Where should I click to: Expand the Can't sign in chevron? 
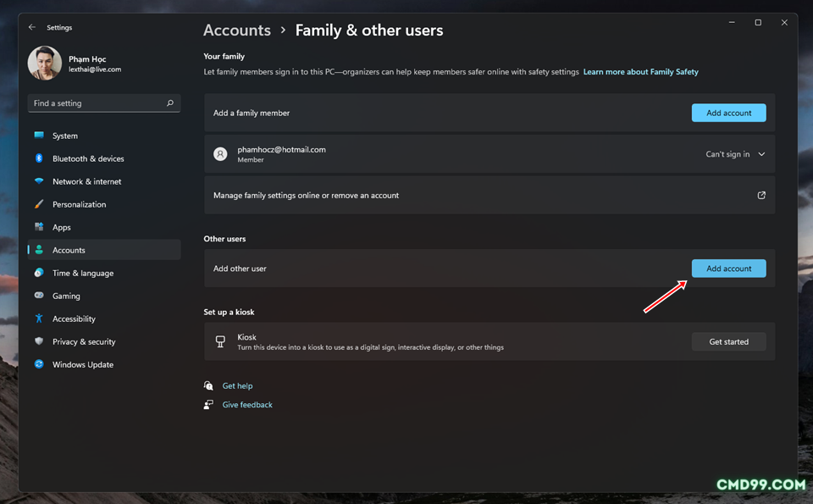[x=761, y=154]
